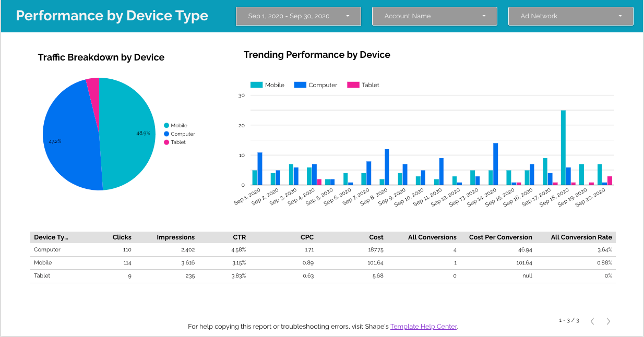Image resolution: width=644 pixels, height=337 pixels.
Task: Click the Tablet row in the data table
Action: (42, 275)
